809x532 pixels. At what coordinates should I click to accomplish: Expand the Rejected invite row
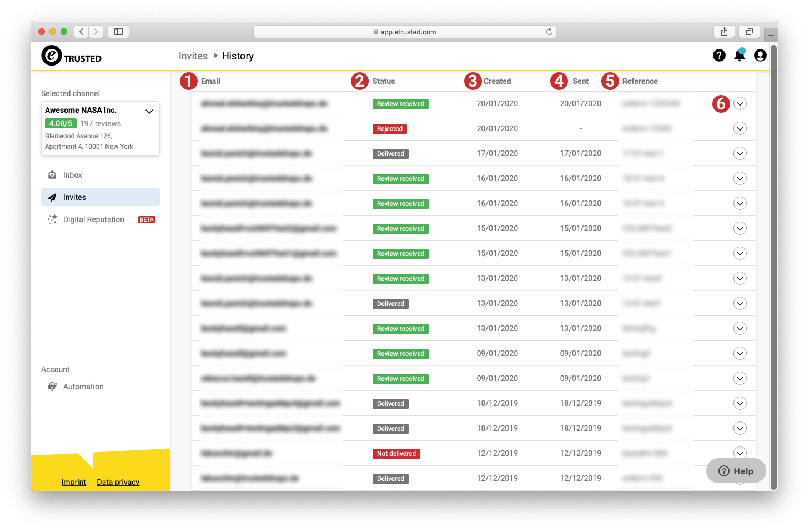tap(740, 128)
